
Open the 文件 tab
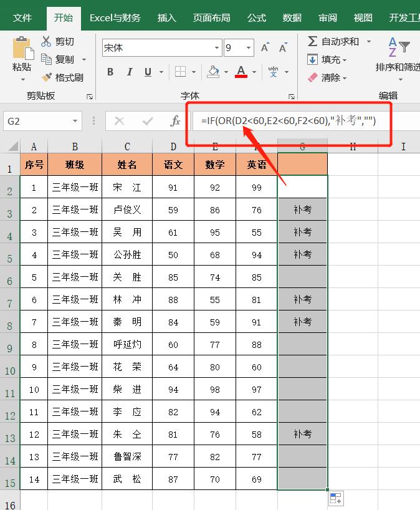tap(22, 17)
